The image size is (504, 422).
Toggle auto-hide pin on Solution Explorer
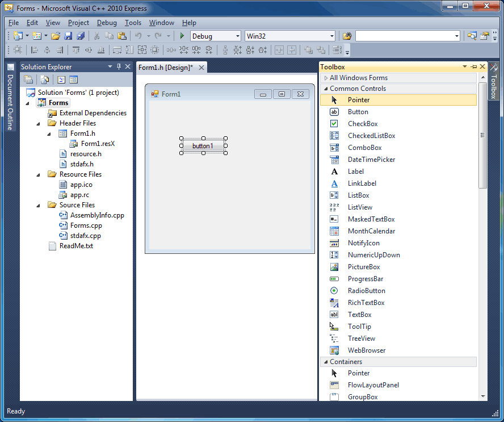click(x=119, y=66)
